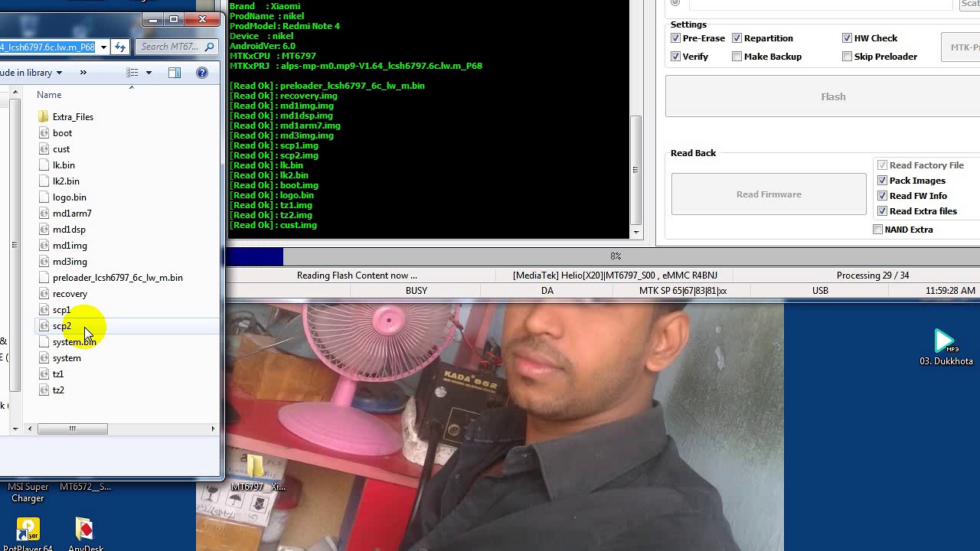Select the system image file
Viewport: 980px width, 551px height.
coord(67,358)
